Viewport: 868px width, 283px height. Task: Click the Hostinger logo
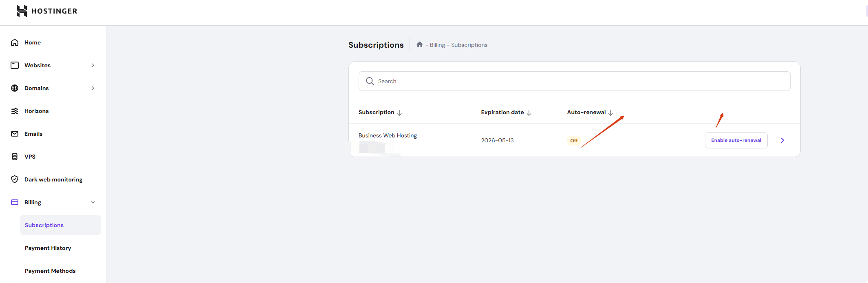(x=46, y=11)
